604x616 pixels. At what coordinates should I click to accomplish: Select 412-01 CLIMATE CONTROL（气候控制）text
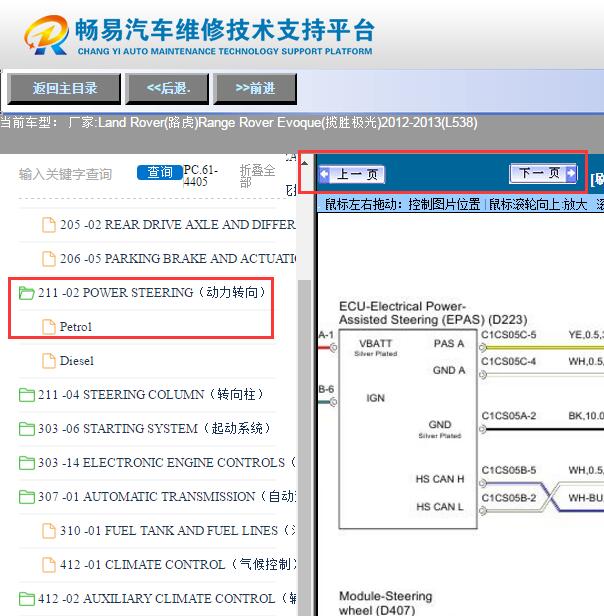(178, 564)
